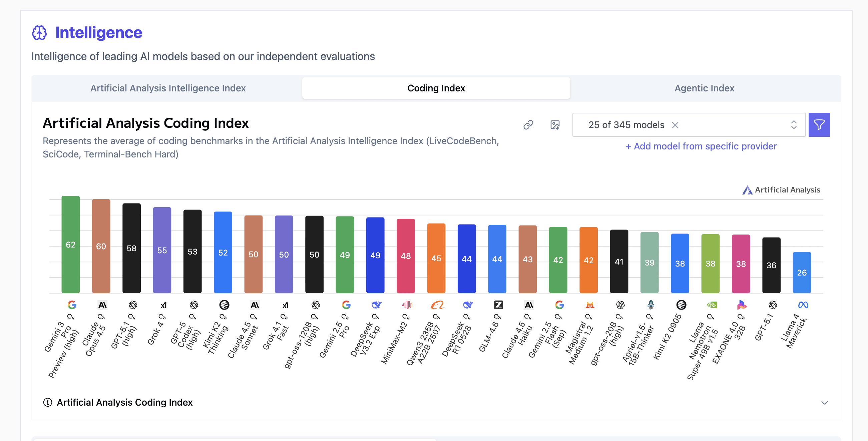Click the MiniMax waveform logo icon

pos(407,305)
